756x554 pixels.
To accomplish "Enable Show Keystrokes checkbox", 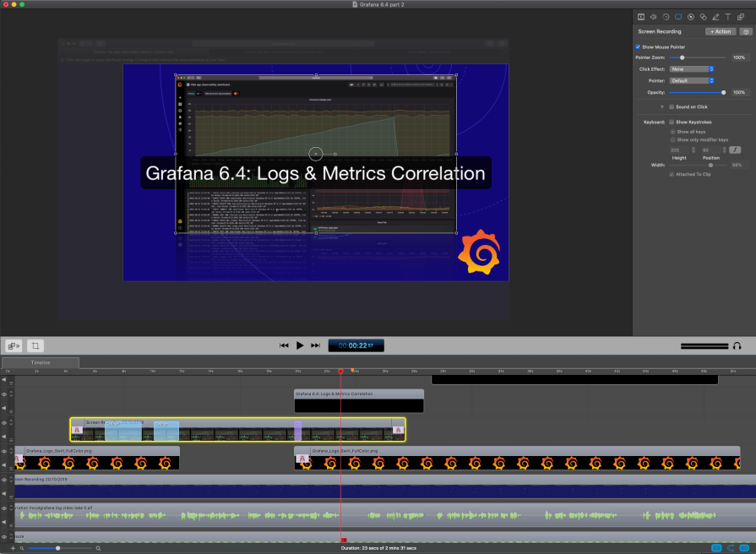I will pos(672,122).
